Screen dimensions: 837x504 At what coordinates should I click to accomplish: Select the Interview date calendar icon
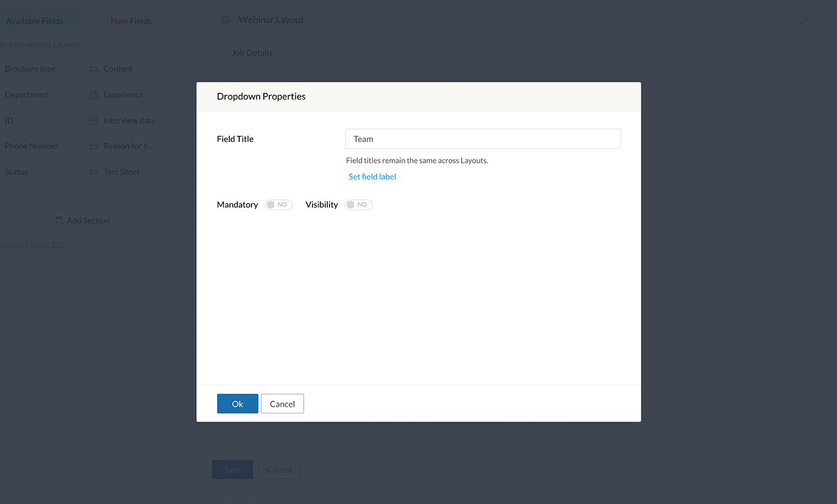click(x=93, y=120)
